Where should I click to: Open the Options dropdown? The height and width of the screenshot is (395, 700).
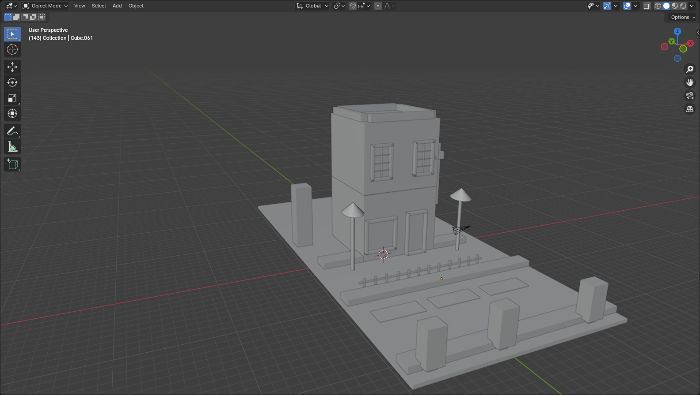(683, 17)
